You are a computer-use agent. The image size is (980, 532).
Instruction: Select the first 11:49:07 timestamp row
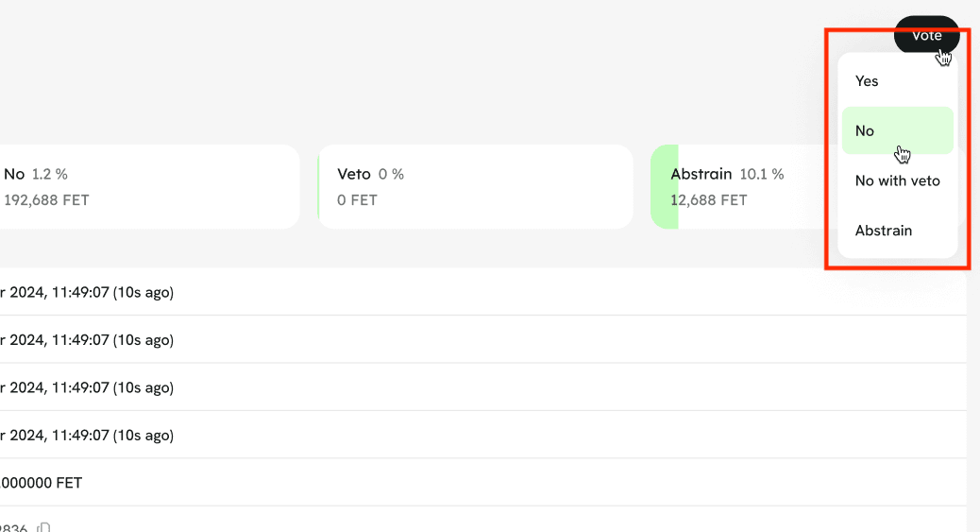tap(87, 292)
